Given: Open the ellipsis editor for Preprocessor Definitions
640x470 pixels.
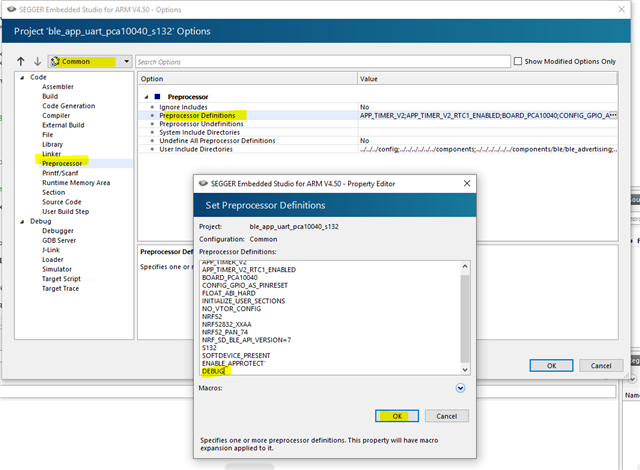Looking at the screenshot, I should [x=613, y=115].
